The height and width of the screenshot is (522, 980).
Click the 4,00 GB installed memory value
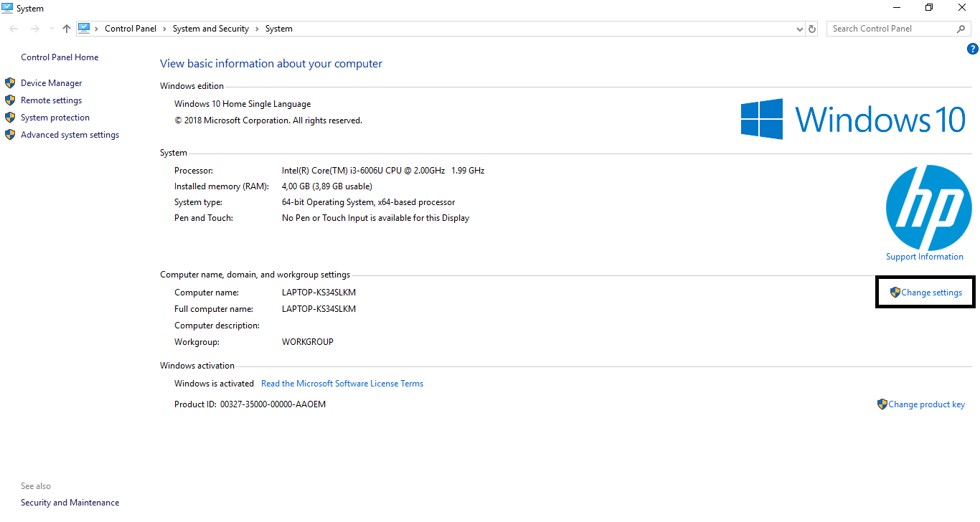[x=327, y=186]
